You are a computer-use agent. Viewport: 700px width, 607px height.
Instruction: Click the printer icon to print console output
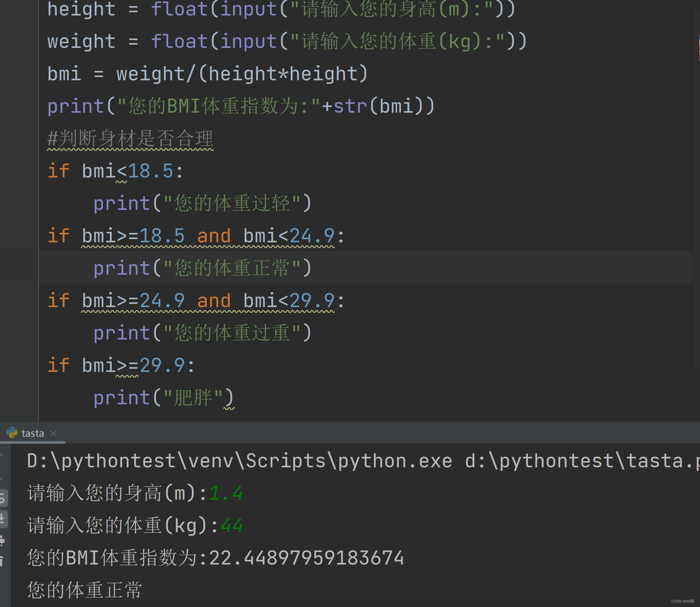pos(2,540)
